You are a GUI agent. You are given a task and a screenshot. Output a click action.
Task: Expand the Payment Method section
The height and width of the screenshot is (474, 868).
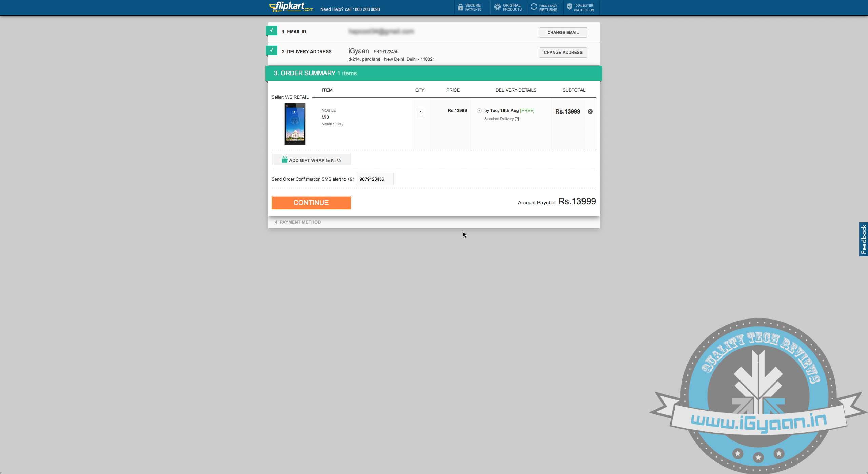pos(298,222)
